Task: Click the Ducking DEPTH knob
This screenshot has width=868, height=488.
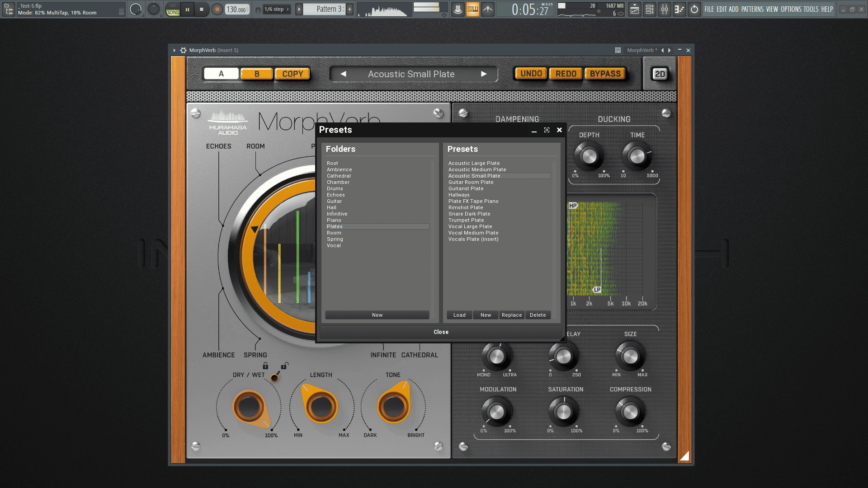Action: pos(589,156)
